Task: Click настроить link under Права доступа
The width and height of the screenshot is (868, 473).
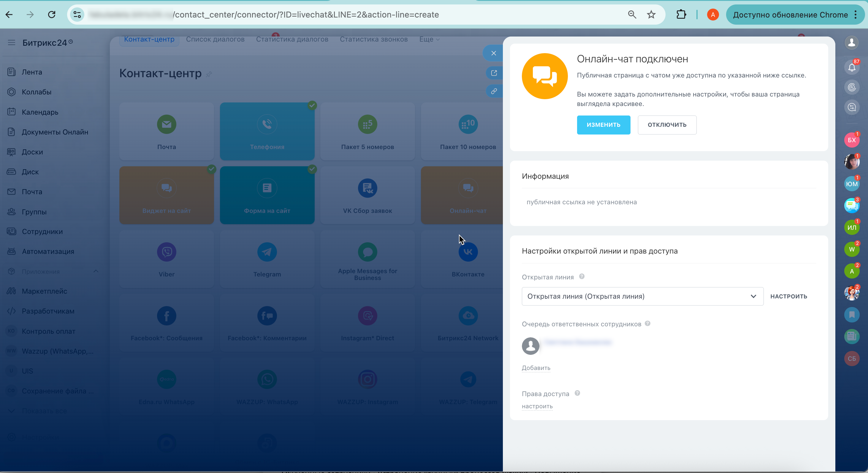Action: pyautogui.click(x=537, y=406)
